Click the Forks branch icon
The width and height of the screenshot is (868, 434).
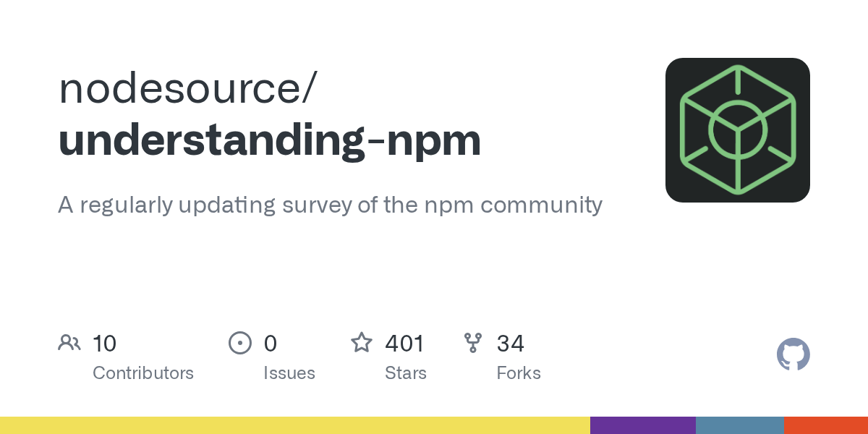473,343
